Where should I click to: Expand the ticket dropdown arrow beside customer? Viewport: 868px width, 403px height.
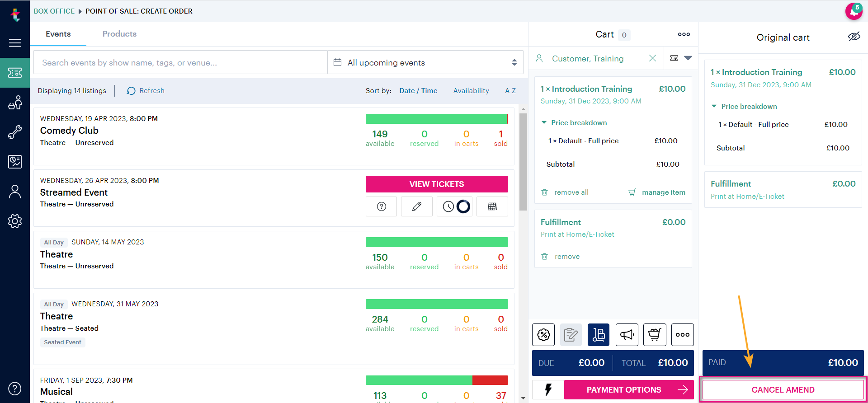[688, 58]
